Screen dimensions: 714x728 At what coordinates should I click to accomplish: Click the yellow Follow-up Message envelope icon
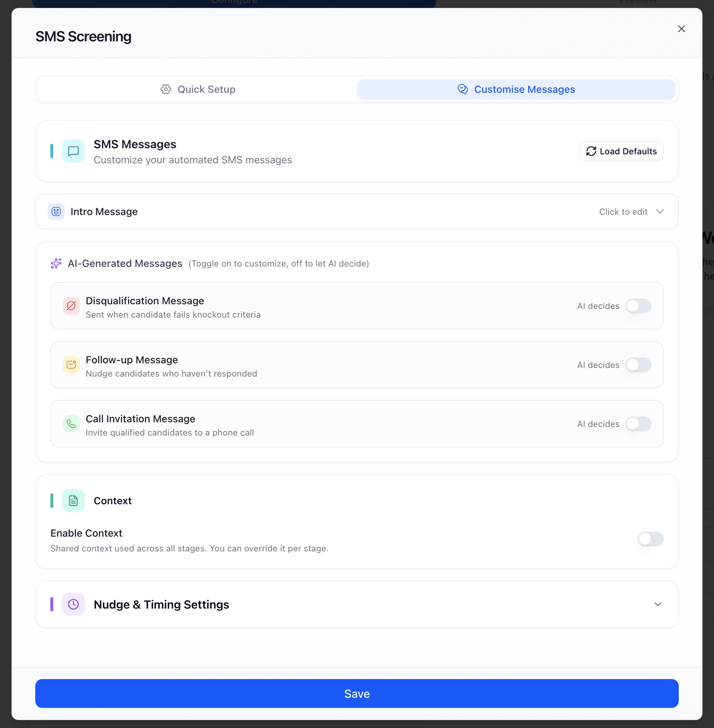(x=71, y=365)
